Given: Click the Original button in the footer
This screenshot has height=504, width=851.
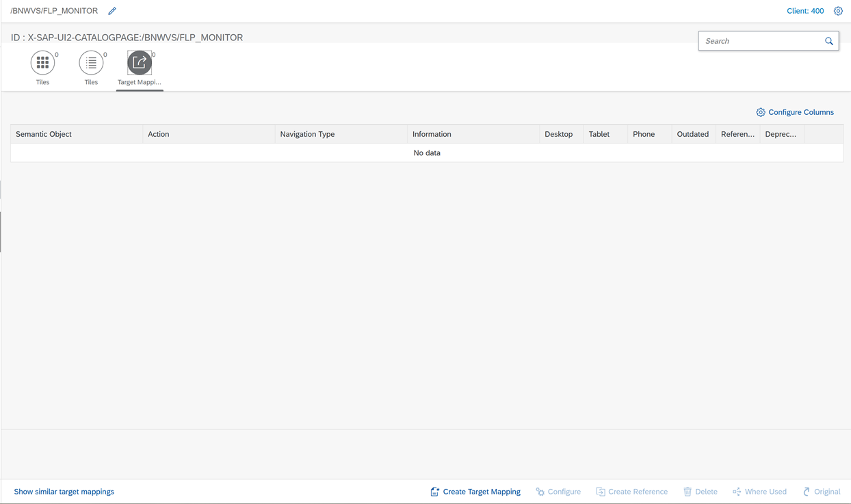Looking at the screenshot, I should [822, 492].
